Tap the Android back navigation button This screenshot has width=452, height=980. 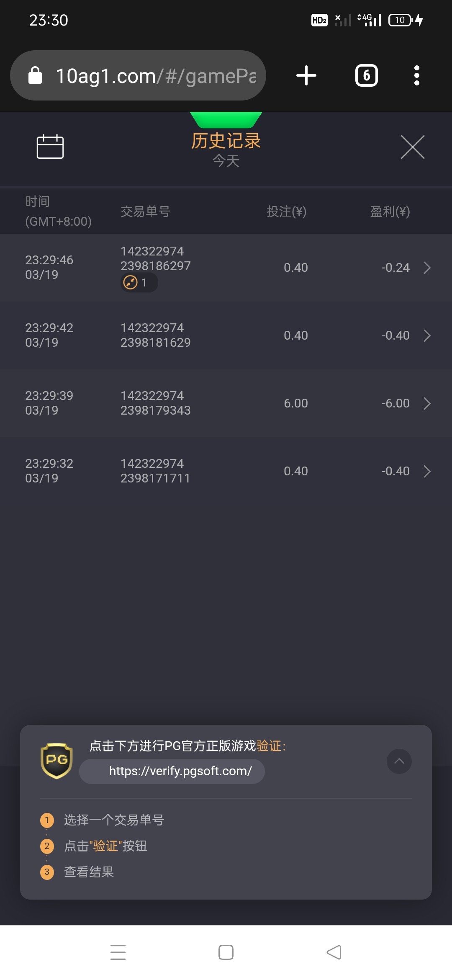click(334, 952)
